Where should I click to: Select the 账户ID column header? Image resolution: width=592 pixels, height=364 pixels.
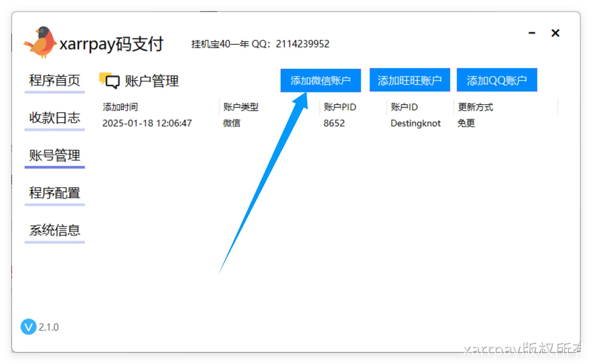404,107
